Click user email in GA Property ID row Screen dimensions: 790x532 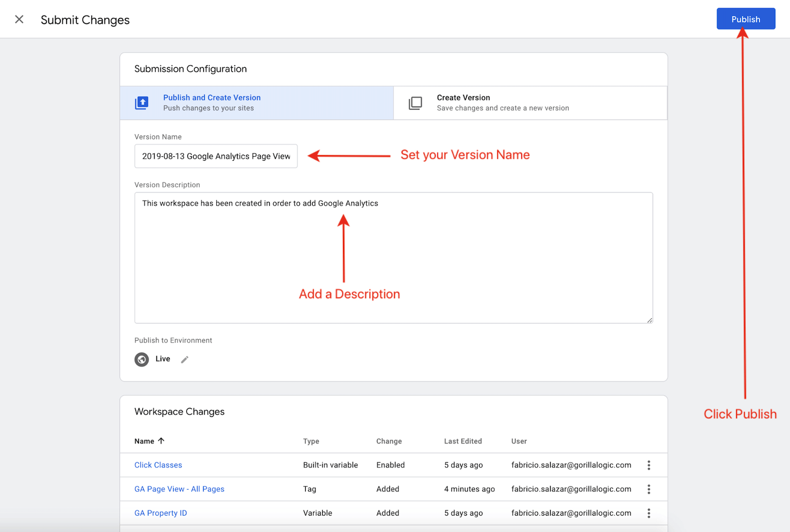pyautogui.click(x=571, y=513)
